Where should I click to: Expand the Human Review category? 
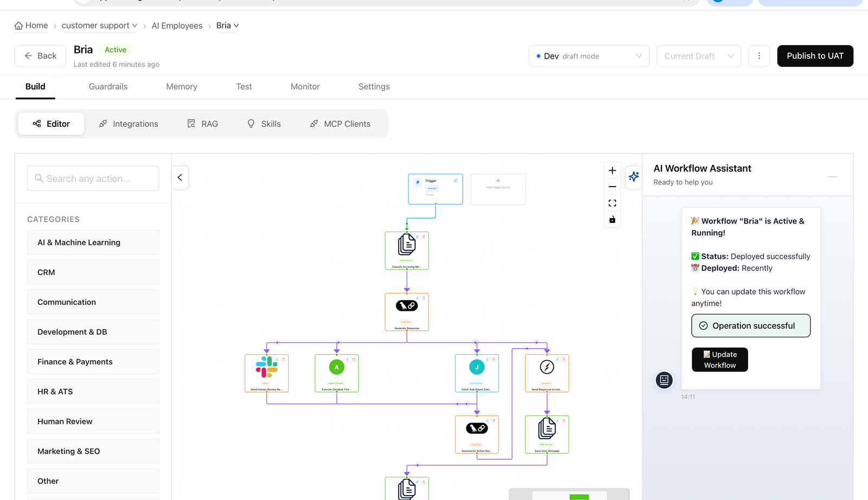(x=93, y=421)
